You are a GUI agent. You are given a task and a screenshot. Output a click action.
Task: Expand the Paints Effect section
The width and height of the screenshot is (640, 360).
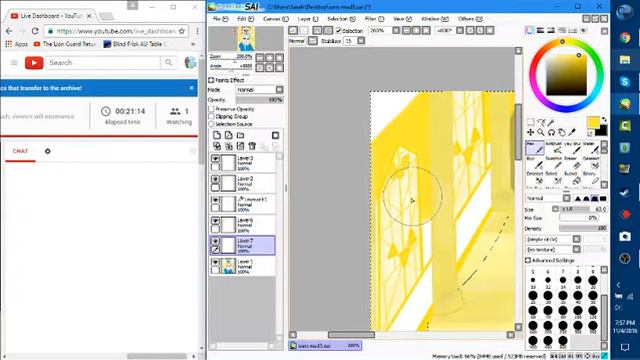(x=211, y=80)
